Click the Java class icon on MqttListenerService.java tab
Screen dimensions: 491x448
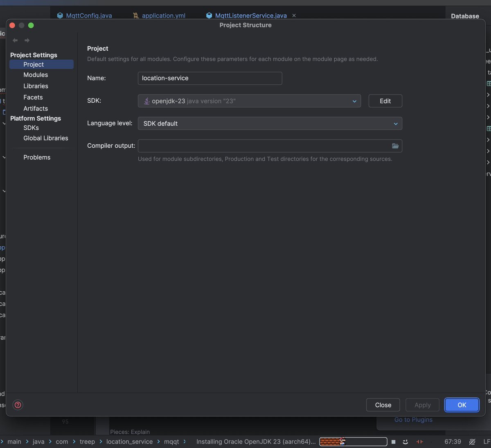(x=209, y=16)
